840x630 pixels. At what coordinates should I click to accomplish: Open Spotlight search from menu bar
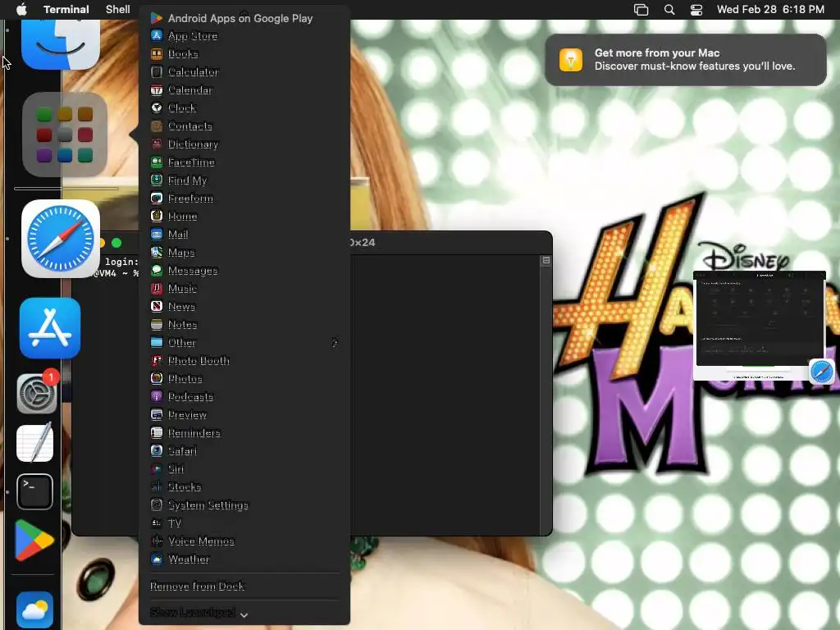[x=669, y=10]
